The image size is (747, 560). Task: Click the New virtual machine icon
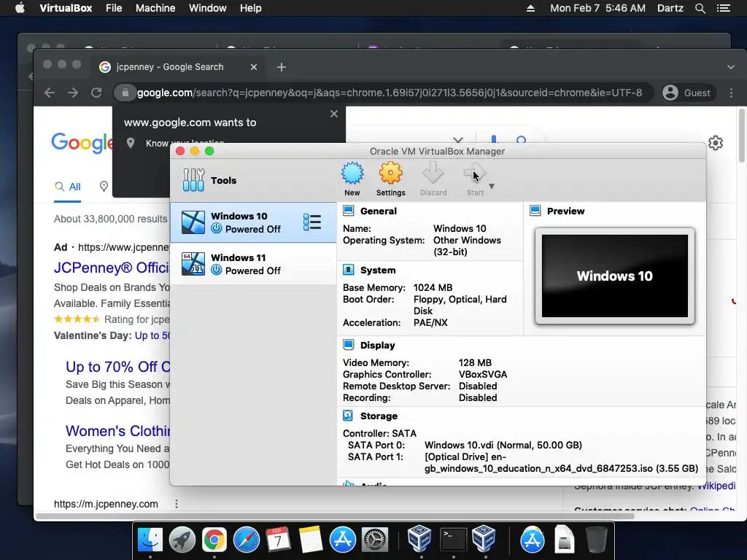coord(352,174)
